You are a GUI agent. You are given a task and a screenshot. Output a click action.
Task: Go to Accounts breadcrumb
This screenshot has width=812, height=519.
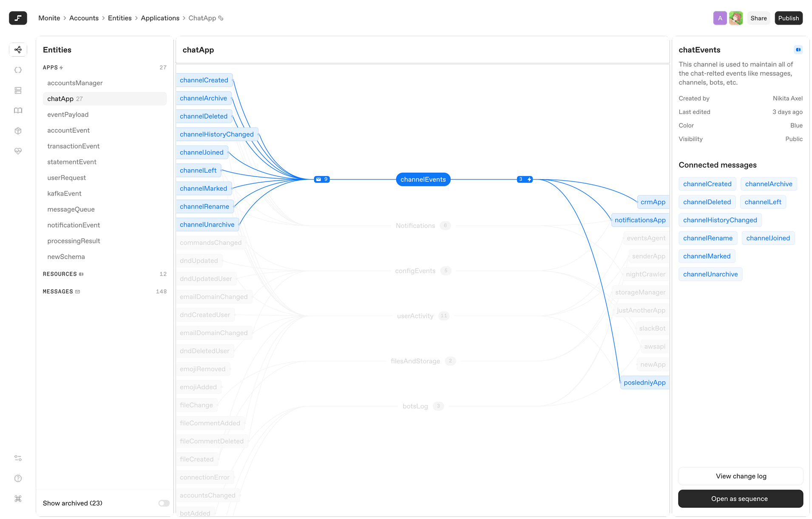click(x=84, y=18)
